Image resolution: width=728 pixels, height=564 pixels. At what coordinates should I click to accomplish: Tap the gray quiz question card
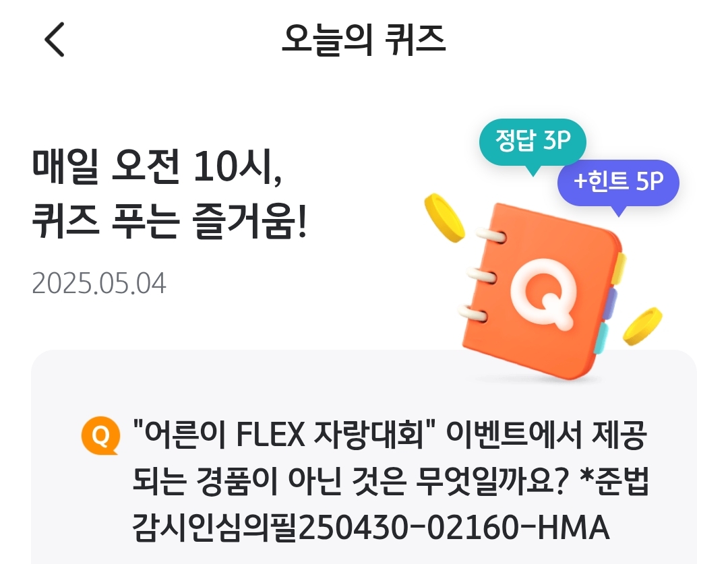363,458
